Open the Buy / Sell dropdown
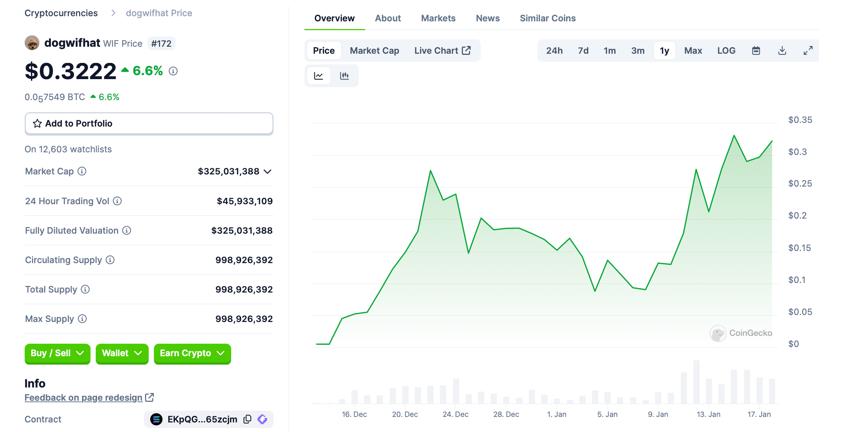Viewport: 868px width, 432px height. tap(57, 353)
